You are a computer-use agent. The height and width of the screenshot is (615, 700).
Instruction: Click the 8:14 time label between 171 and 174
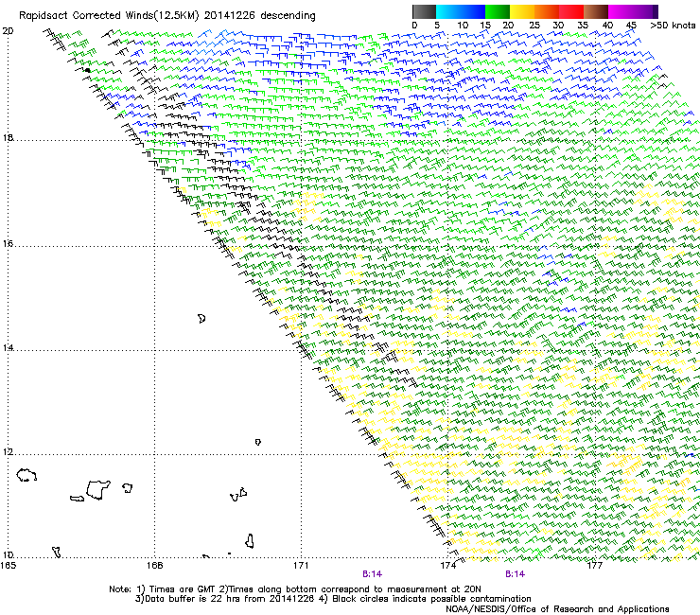[x=372, y=574]
